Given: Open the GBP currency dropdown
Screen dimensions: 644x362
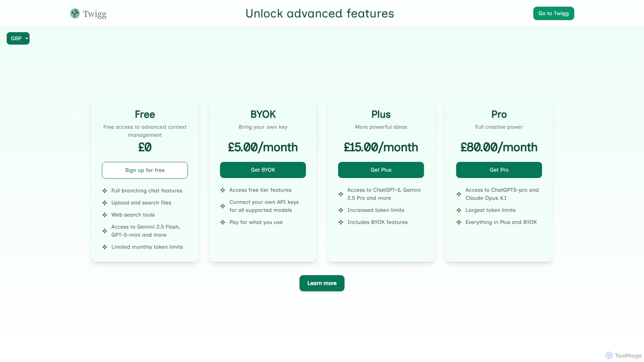Looking at the screenshot, I should click(18, 38).
